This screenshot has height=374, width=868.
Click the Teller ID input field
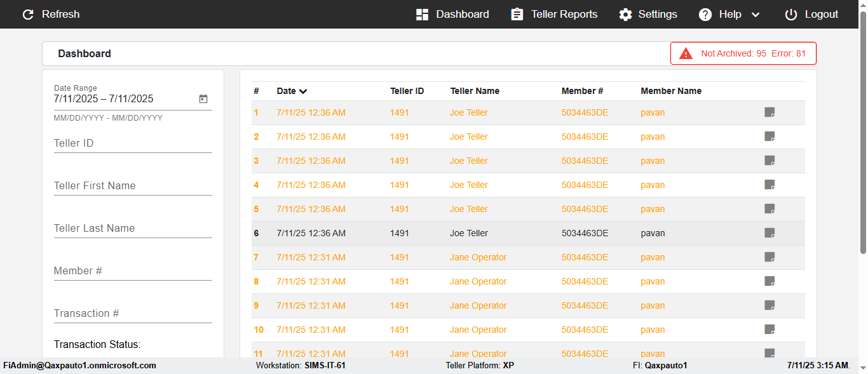pyautogui.click(x=133, y=144)
